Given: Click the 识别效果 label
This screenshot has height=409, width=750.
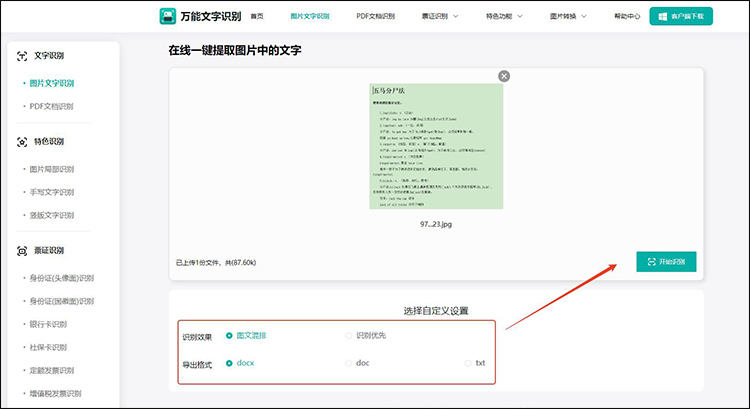Looking at the screenshot, I should coord(197,337).
